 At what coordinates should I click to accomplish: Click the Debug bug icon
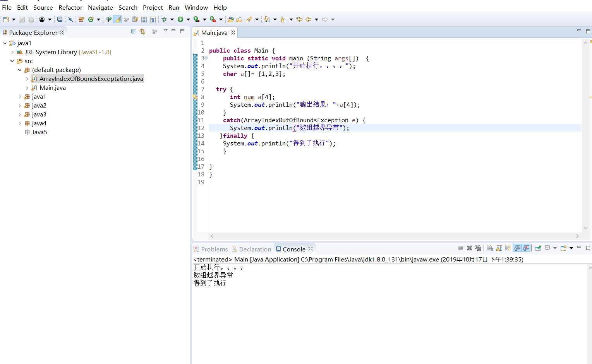tap(164, 19)
